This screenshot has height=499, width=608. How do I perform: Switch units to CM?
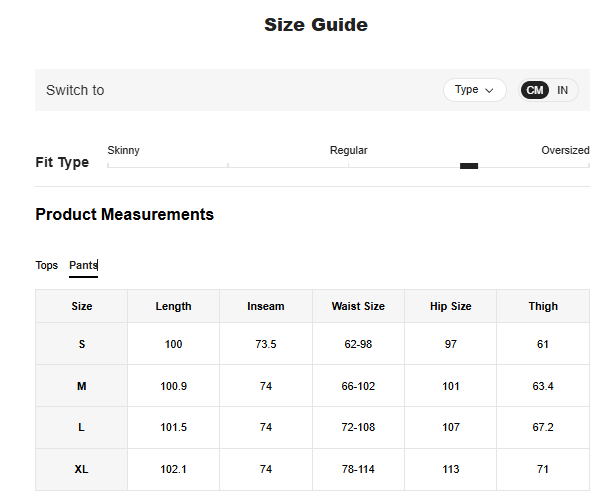pos(535,90)
